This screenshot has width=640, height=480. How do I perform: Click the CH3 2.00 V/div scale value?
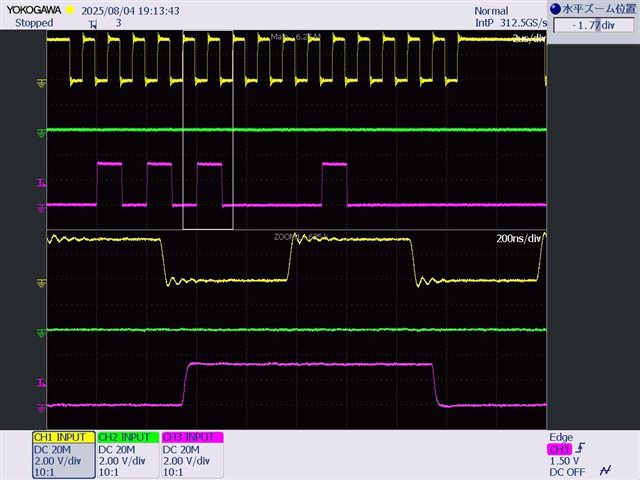point(187,461)
